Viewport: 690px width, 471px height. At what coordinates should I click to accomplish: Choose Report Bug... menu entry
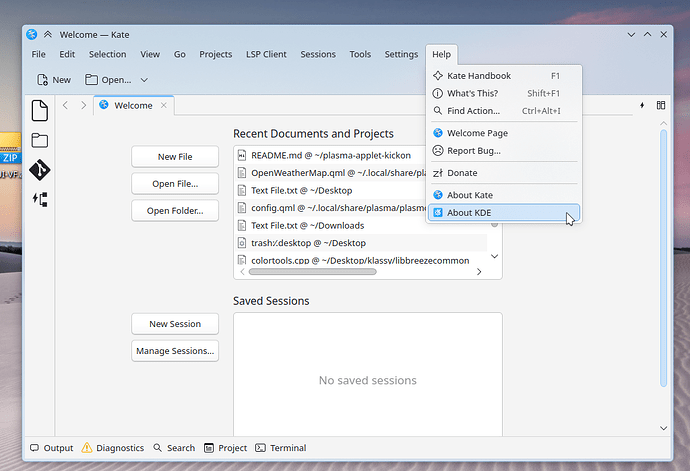pyautogui.click(x=504, y=151)
